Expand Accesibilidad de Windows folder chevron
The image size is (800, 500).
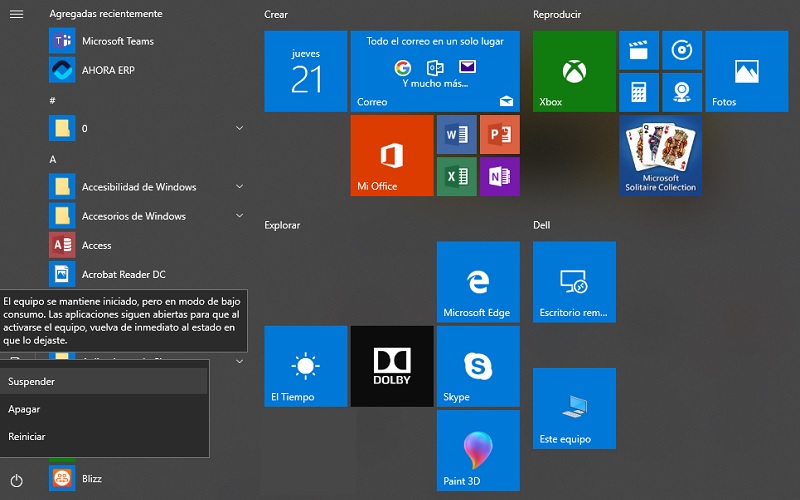pyautogui.click(x=239, y=187)
